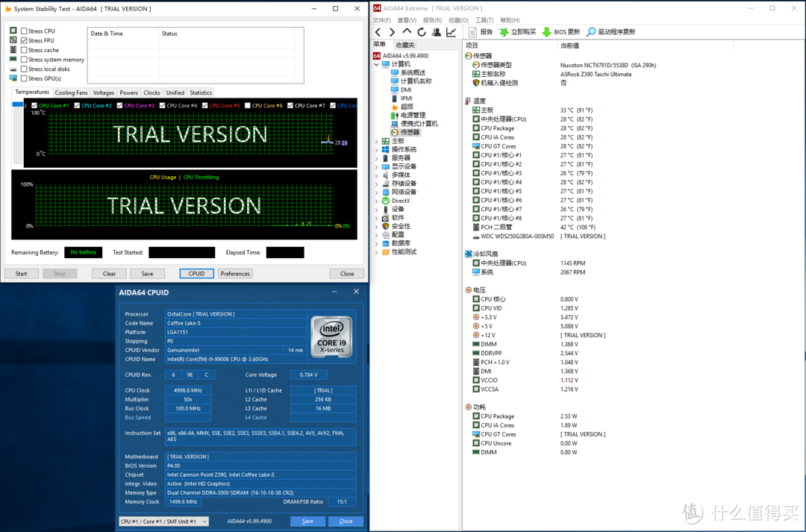Expand the DirectX tree node

pos(377,201)
